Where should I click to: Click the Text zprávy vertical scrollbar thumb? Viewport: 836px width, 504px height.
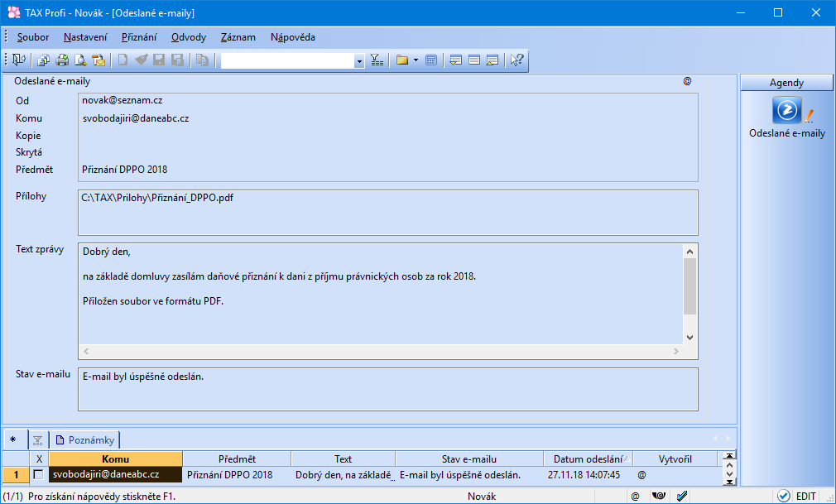pyautogui.click(x=690, y=286)
